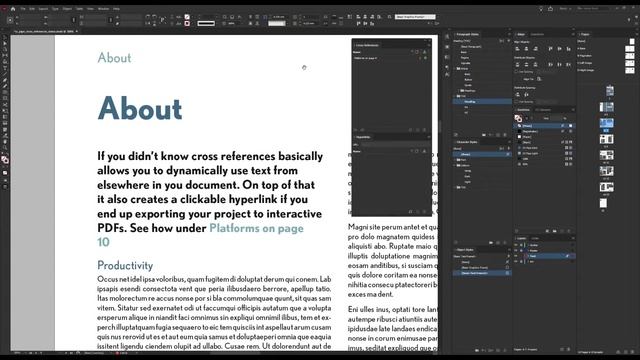The width and height of the screenshot is (640, 360).
Task: Click the Control bar fill color swatch
Action: [x=187, y=17]
